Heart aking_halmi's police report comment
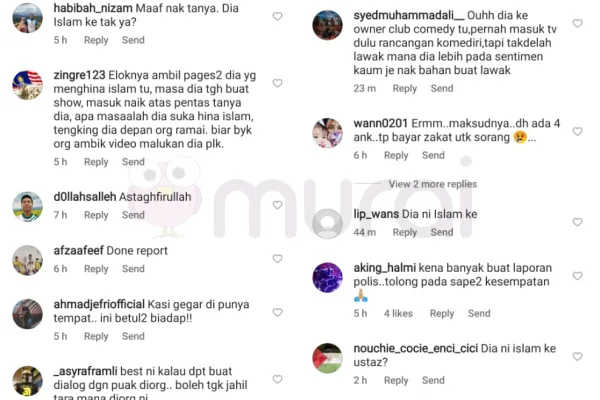 [x=577, y=276]
